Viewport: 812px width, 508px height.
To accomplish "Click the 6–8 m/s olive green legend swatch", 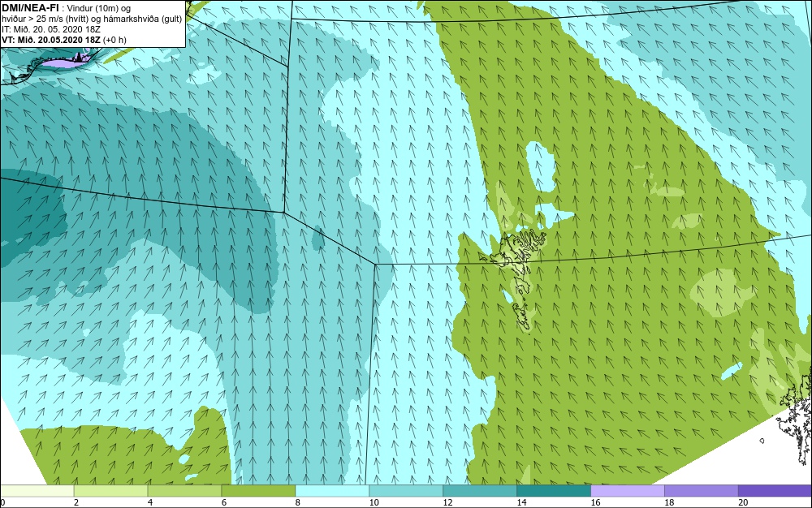I will tap(258, 490).
